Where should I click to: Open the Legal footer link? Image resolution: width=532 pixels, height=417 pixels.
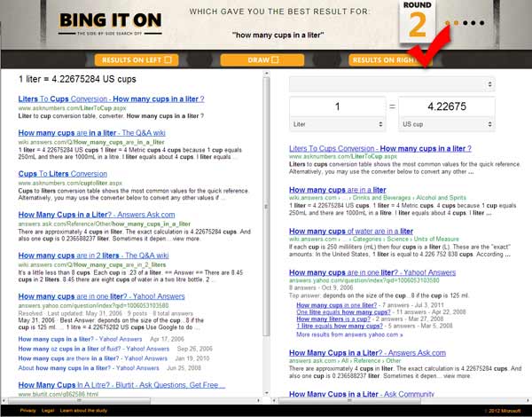click(48, 411)
